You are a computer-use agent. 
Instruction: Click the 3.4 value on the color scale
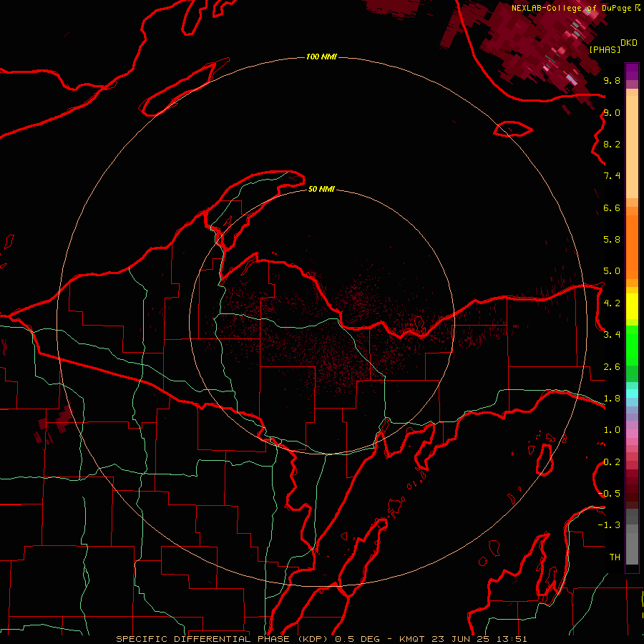click(612, 335)
